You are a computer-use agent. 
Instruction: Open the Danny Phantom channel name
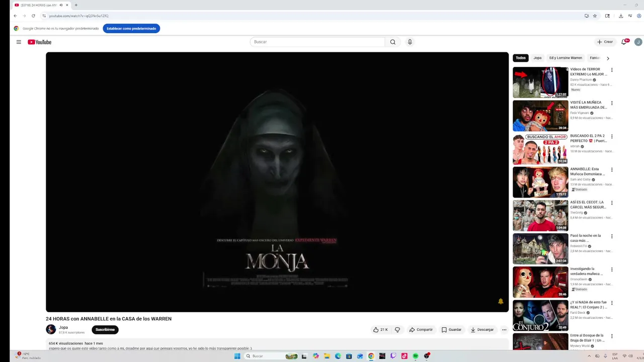coord(581,80)
